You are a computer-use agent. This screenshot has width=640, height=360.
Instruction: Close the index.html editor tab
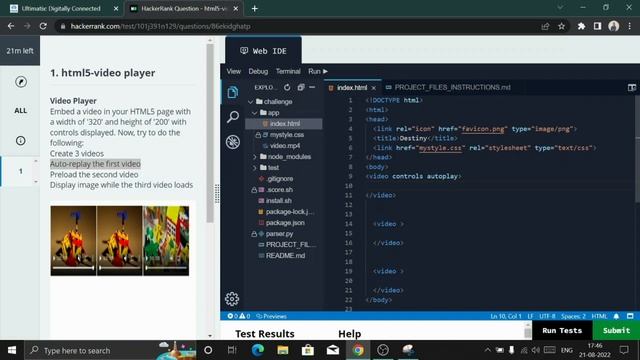click(x=373, y=88)
